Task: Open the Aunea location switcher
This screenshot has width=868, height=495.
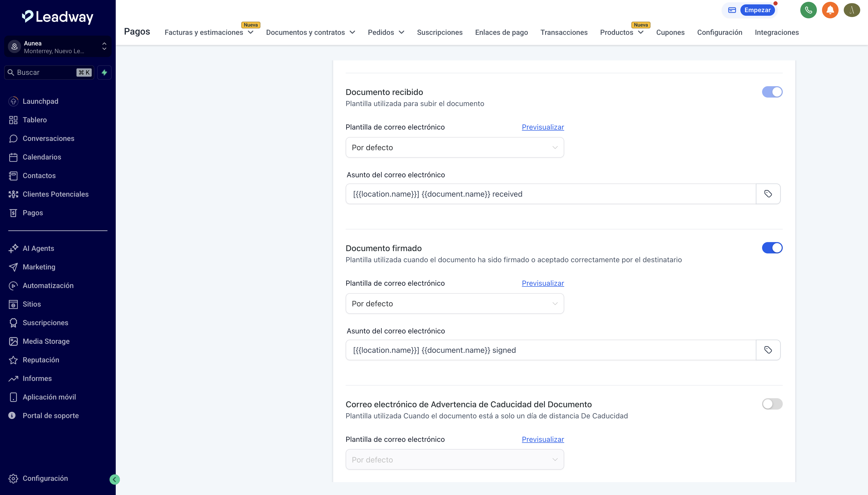Action: tap(58, 47)
